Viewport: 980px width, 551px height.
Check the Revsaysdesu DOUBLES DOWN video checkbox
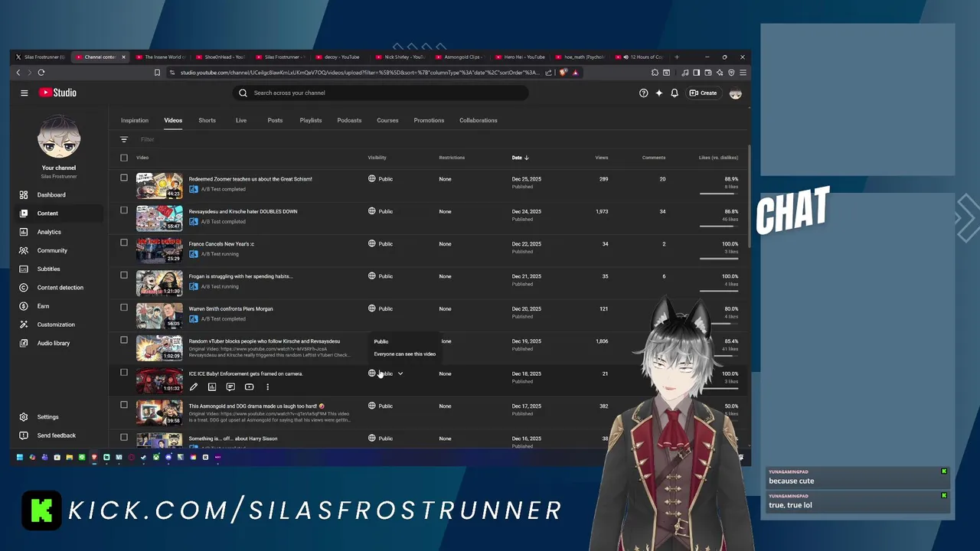[124, 210]
